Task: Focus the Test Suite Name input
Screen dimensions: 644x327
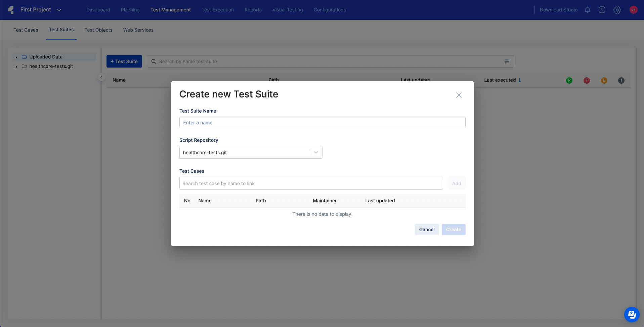Action: (323, 122)
